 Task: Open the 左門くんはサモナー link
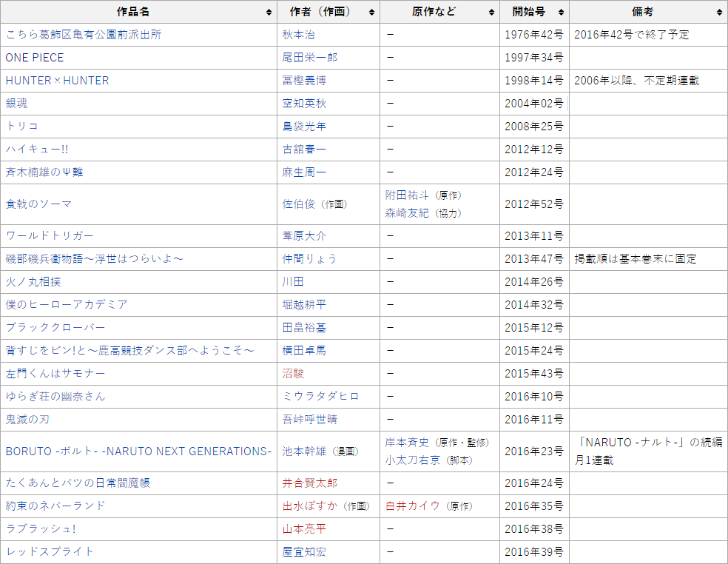point(55,374)
